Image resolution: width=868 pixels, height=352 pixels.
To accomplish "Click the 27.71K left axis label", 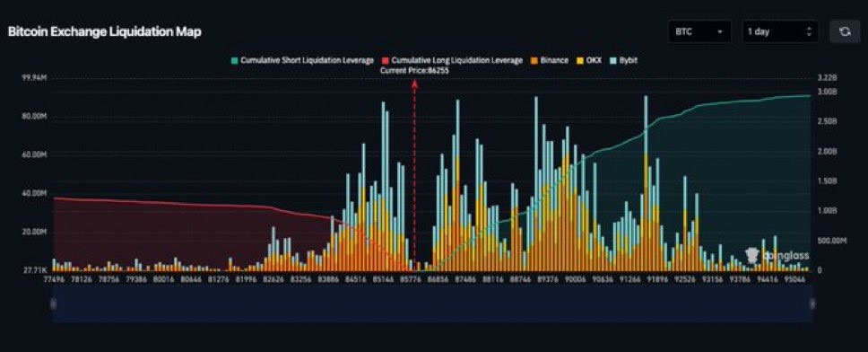I will coord(35,270).
